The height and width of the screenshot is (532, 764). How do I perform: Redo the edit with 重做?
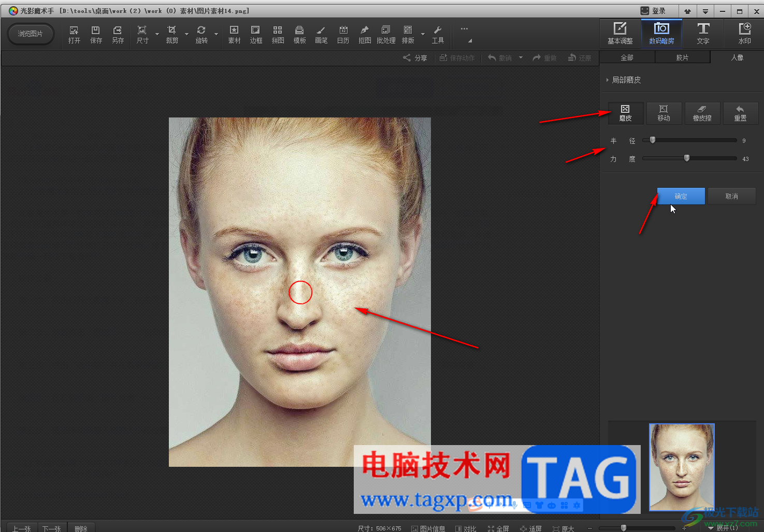(544, 58)
